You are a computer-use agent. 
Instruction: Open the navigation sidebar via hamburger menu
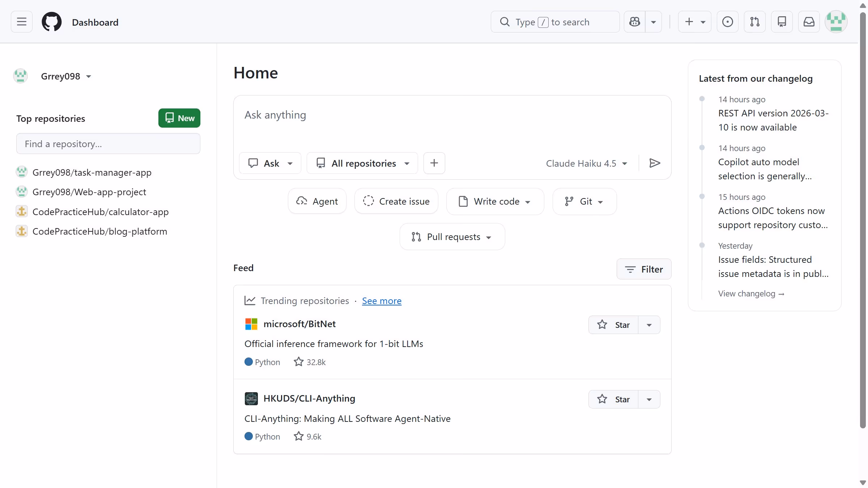(x=21, y=22)
